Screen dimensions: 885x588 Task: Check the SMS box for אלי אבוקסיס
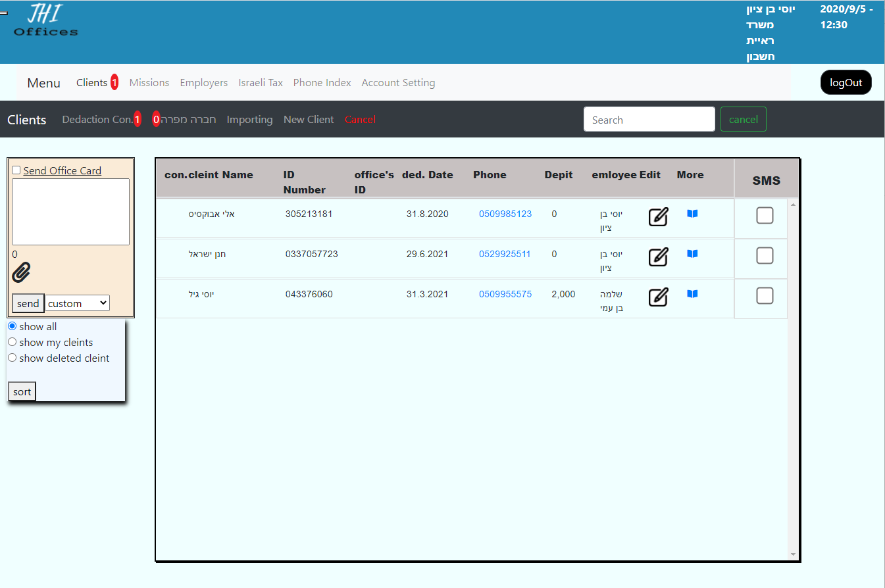(765, 216)
